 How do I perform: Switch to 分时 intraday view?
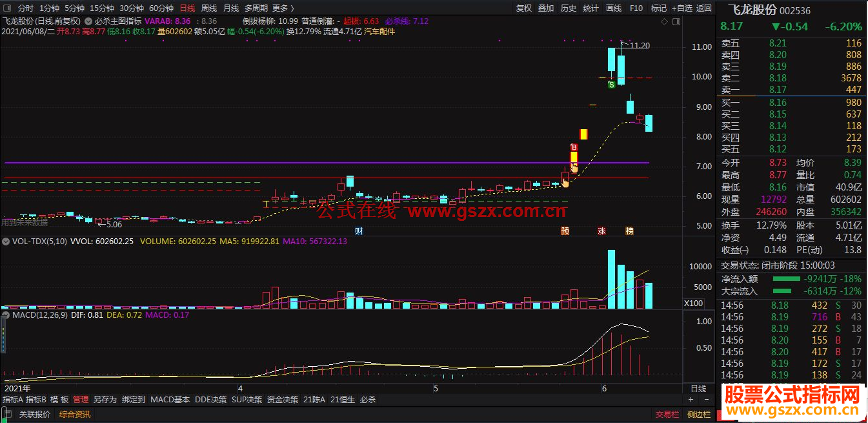(x=26, y=8)
